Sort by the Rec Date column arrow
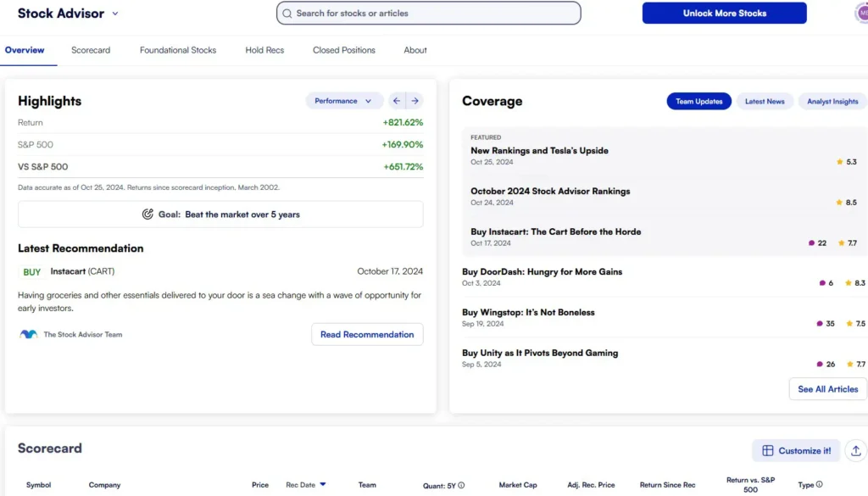Viewport: 868px width, 496px height. (323, 485)
